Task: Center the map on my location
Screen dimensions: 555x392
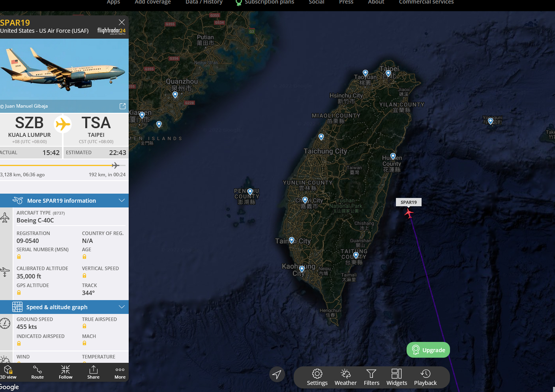Action: pyautogui.click(x=277, y=374)
